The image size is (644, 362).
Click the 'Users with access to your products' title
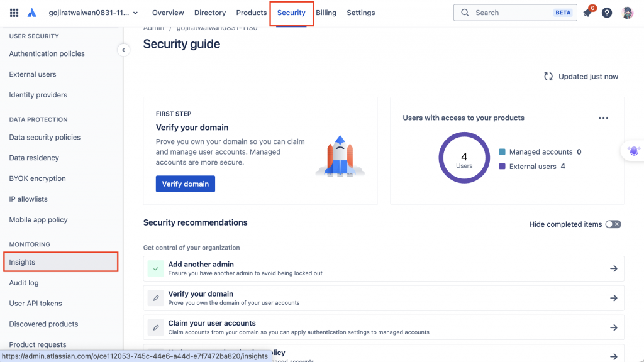[x=464, y=118]
